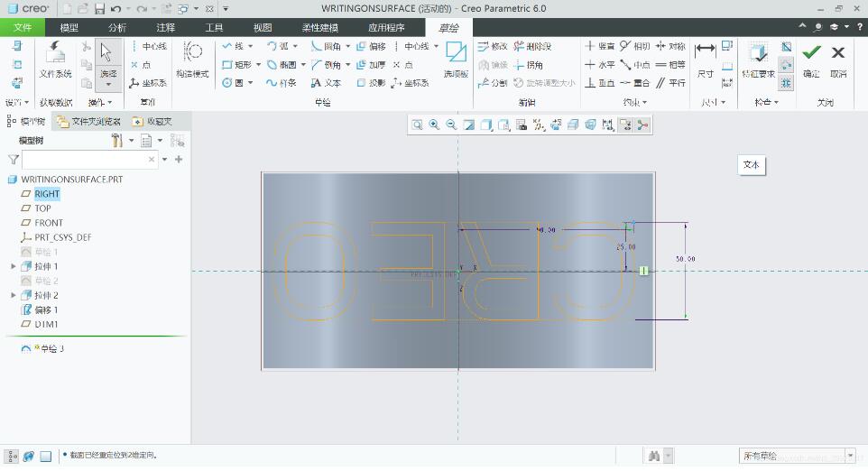Click the File System (文件系统) icon

tap(55, 60)
